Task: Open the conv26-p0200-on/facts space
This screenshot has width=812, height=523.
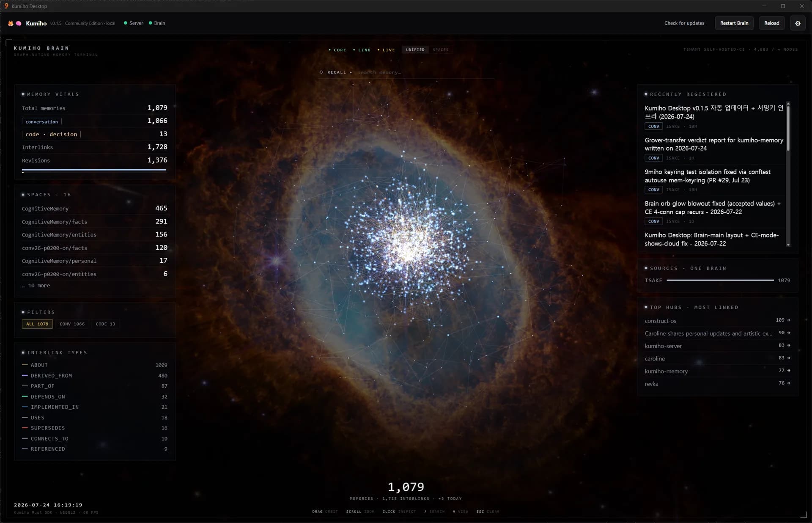Action: [x=94, y=248]
